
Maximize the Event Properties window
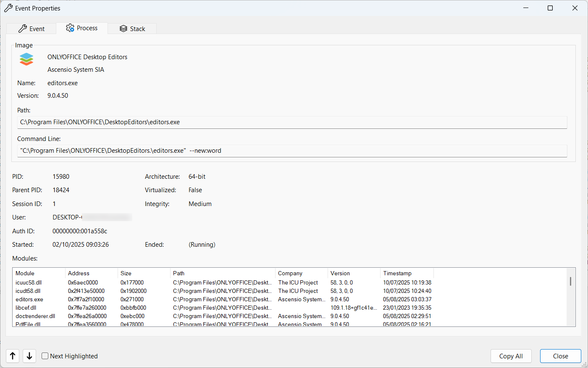point(550,8)
